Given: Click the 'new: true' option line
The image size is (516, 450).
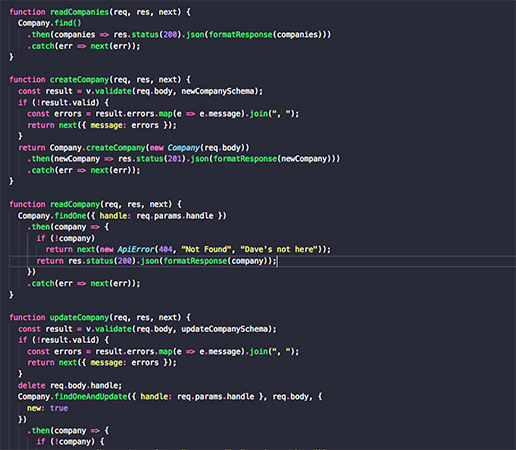Looking at the screenshot, I should (x=48, y=408).
